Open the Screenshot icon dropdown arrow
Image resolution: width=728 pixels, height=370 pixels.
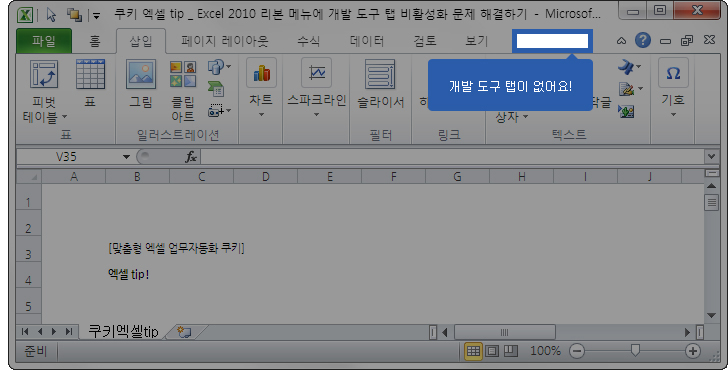click(x=228, y=110)
